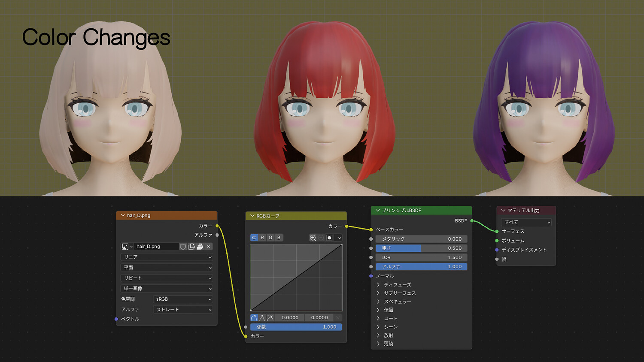
Task: Collapse the hair_D.png node
Action: tap(123, 215)
